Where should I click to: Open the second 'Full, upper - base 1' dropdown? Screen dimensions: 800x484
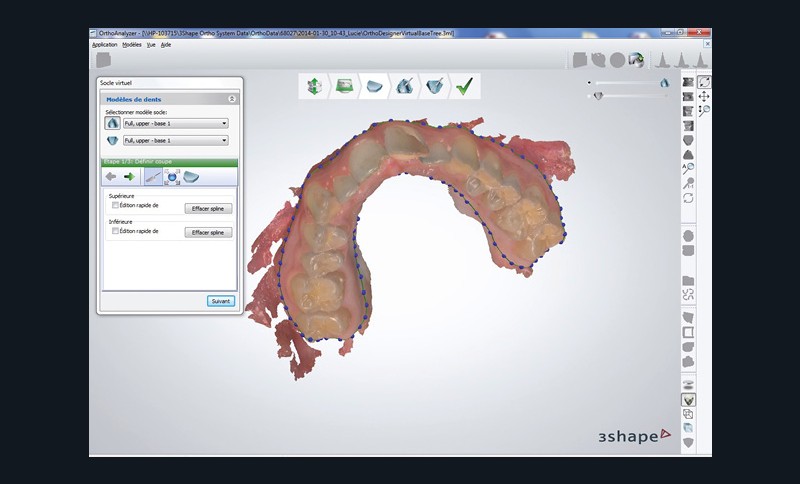tap(175, 141)
